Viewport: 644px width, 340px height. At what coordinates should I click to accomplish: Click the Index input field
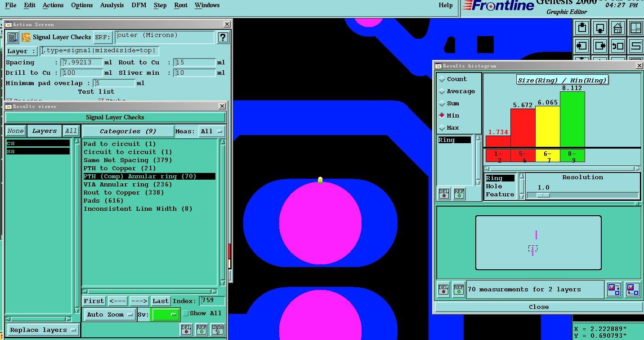(x=212, y=301)
